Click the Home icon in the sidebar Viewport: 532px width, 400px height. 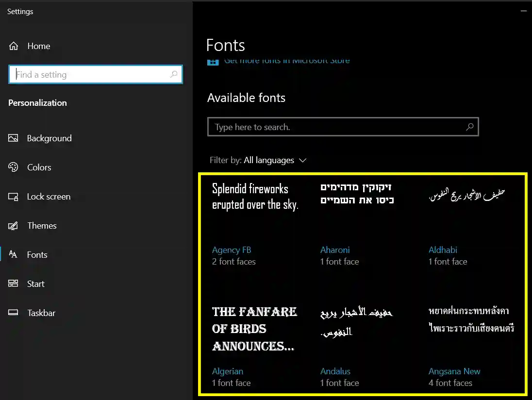[14, 46]
